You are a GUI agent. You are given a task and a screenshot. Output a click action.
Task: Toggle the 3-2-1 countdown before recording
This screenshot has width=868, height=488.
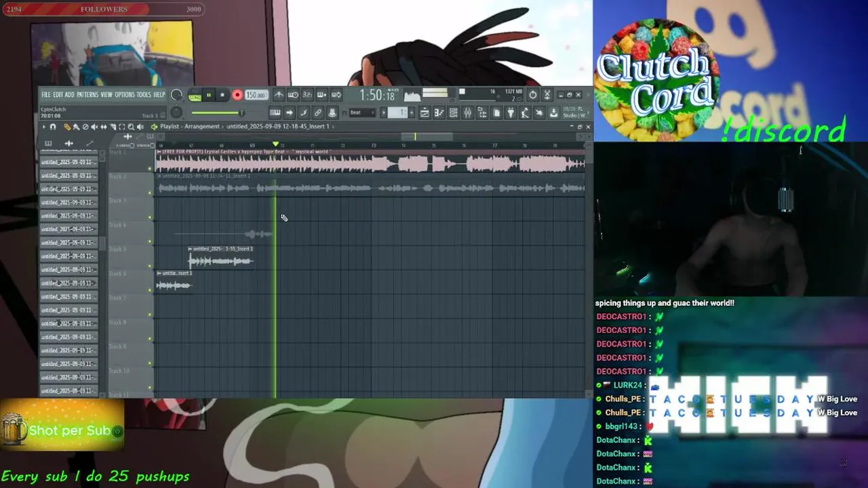307,95
